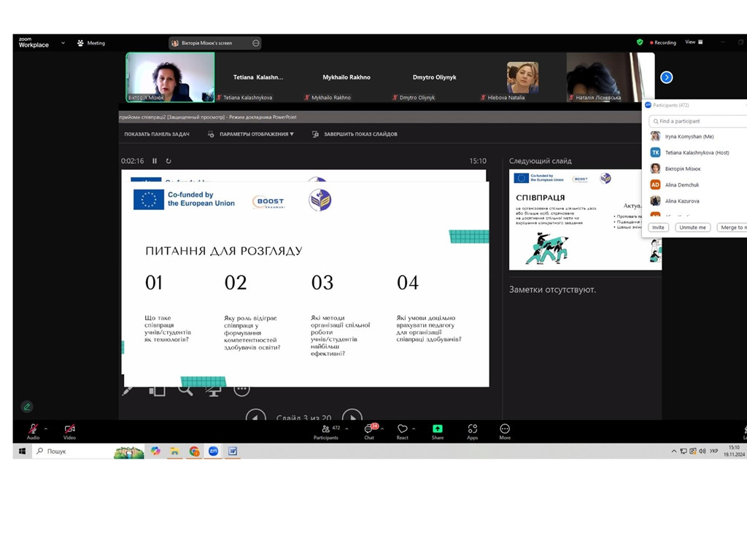Click the Meeting tab
The height and width of the screenshot is (560, 747).
(91, 43)
